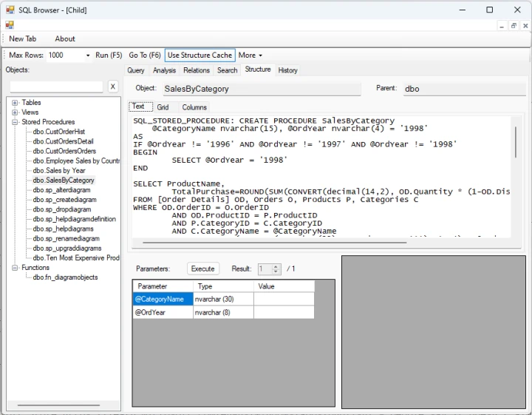Select the @CategoryName parameter cell
This screenshot has height=415, width=532.
click(x=163, y=299)
